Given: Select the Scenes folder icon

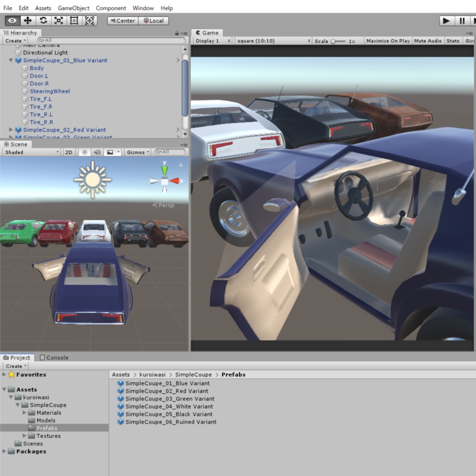Looking at the screenshot, I should coord(18,443).
